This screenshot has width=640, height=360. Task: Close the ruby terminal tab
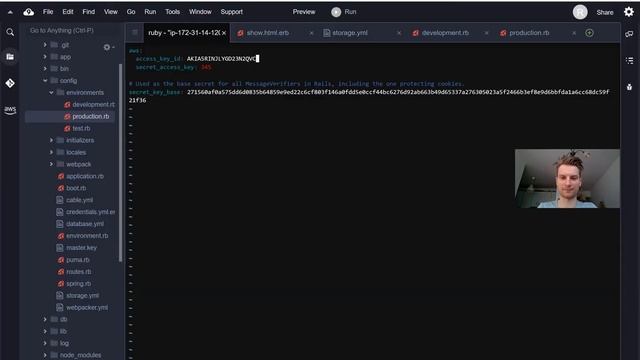[x=224, y=33]
